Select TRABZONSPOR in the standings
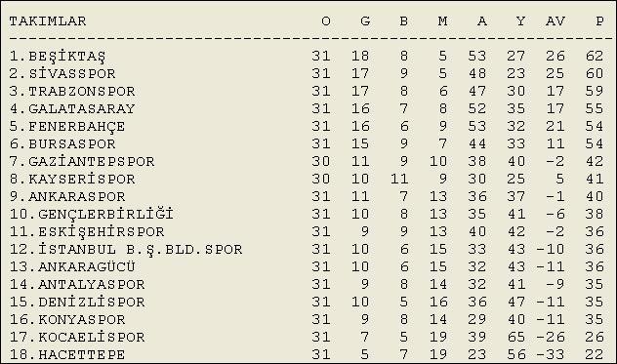 click(82, 92)
